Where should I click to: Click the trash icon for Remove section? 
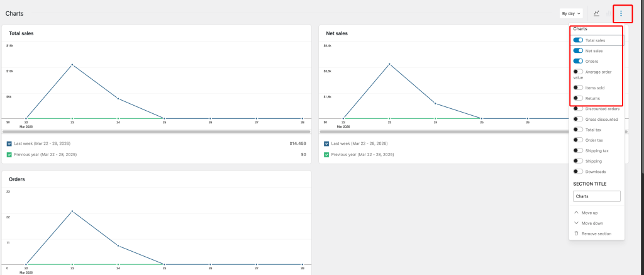pyautogui.click(x=577, y=233)
